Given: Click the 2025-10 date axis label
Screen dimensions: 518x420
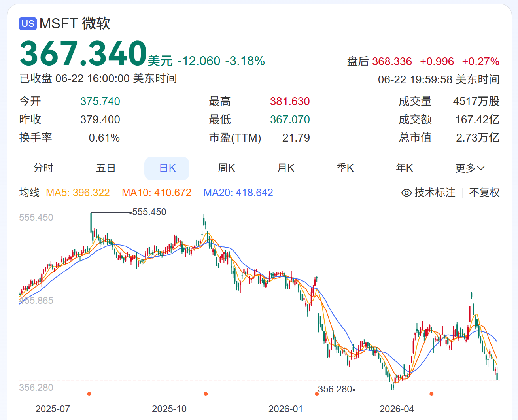Looking at the screenshot, I should [x=169, y=409].
